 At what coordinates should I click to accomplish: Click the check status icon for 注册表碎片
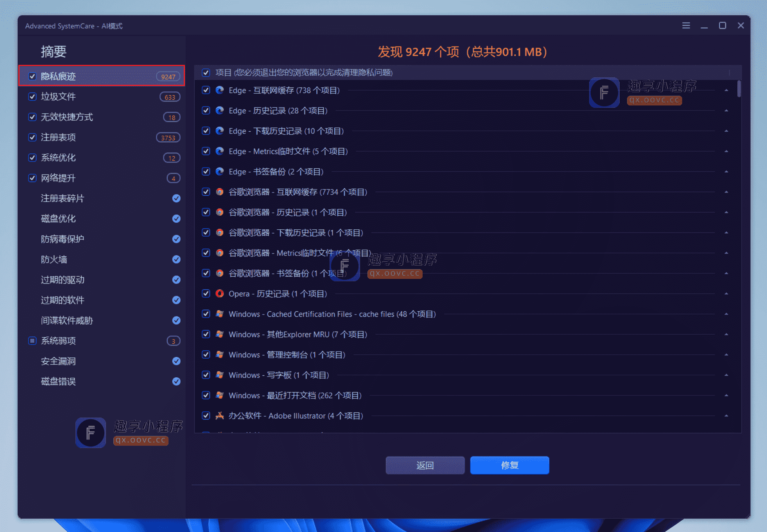click(x=176, y=198)
